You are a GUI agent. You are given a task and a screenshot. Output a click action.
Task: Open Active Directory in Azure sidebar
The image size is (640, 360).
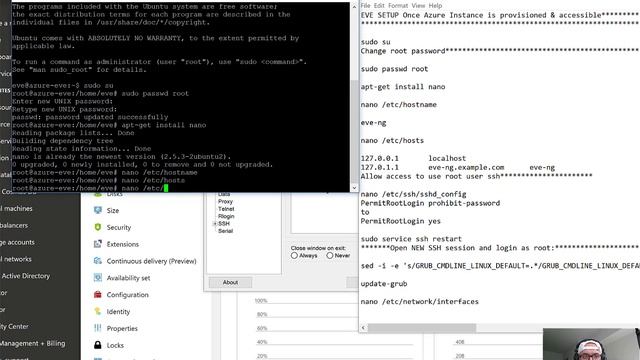pos(25,276)
